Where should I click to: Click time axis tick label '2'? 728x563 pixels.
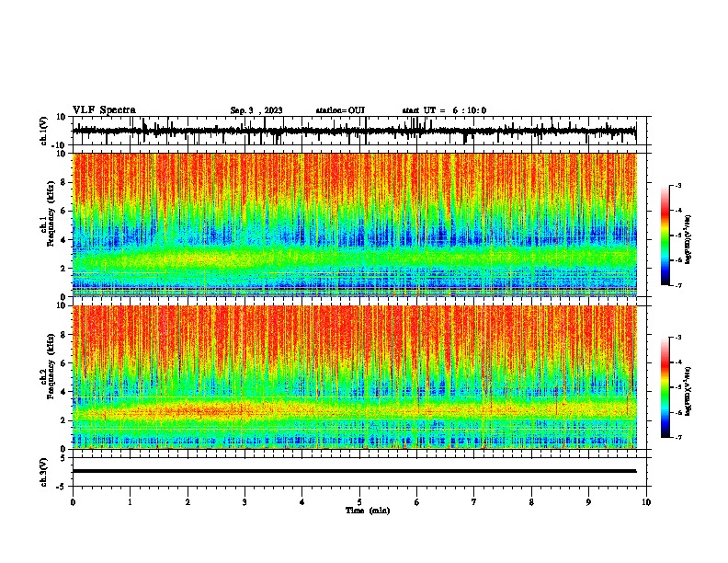[188, 502]
